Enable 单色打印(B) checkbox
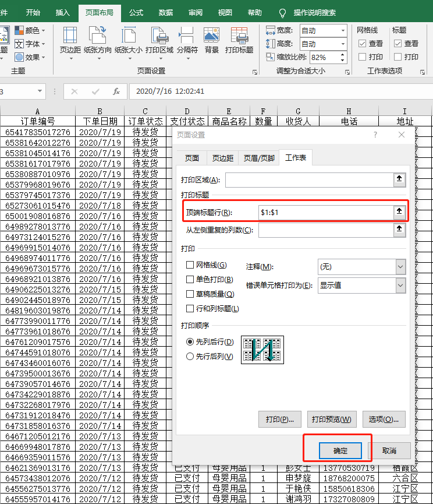The height and width of the screenshot is (504, 433). 190,279
